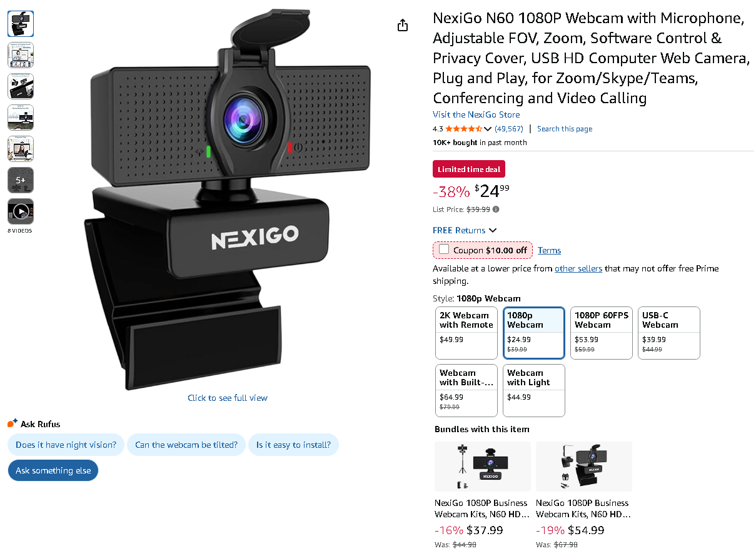This screenshot has height=551, width=756.
Task: Select the 2K Webcam with Remote style
Action: pyautogui.click(x=466, y=333)
